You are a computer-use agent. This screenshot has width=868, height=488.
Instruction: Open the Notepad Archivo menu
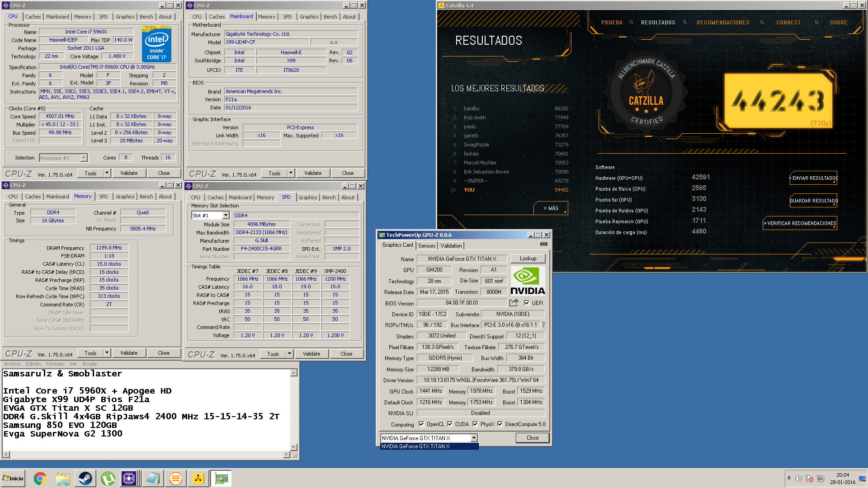tap(12, 364)
